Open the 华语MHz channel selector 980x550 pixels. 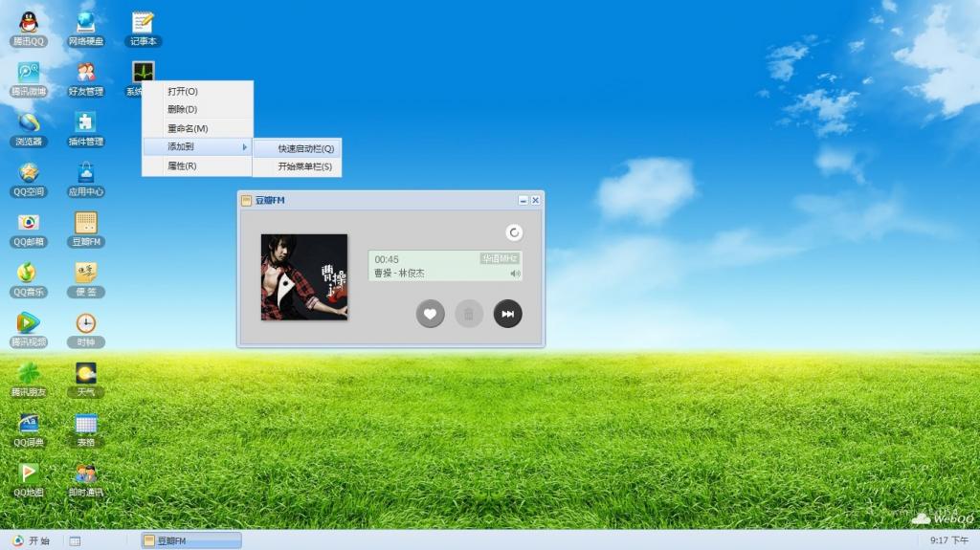click(500, 258)
